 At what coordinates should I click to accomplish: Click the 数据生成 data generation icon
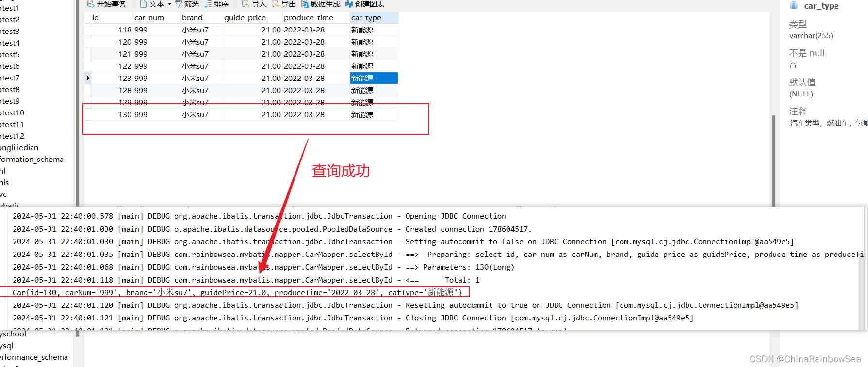(305, 4)
